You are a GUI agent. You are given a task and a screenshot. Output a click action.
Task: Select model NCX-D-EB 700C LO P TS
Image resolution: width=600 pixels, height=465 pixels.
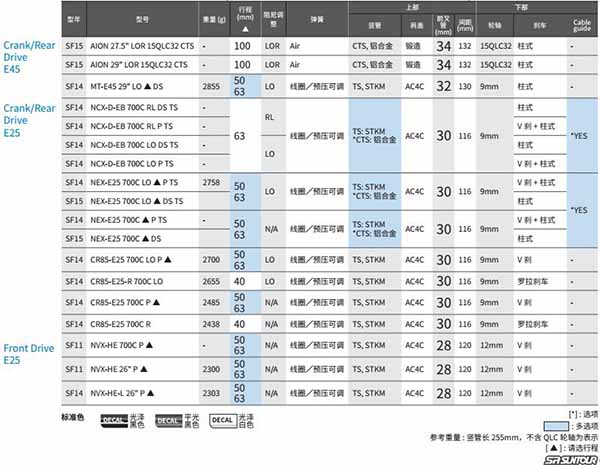click(x=132, y=164)
